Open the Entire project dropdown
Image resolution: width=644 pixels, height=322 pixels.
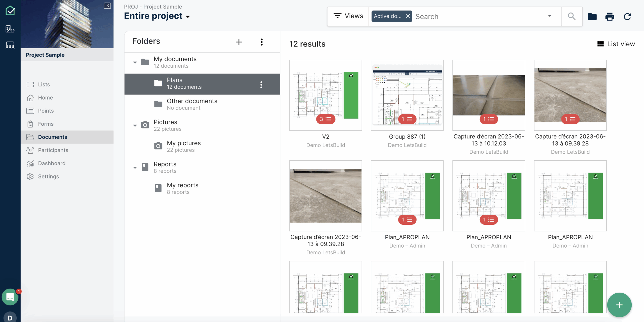157,16
